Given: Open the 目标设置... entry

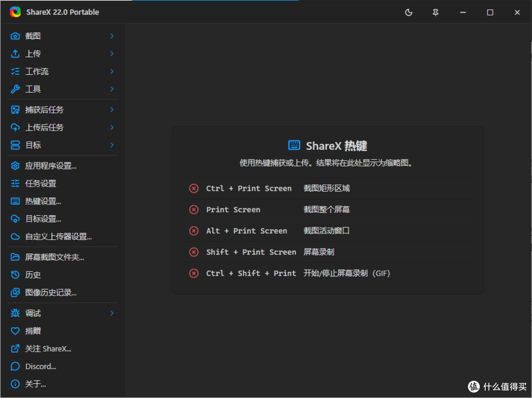Looking at the screenshot, I should (63, 219).
